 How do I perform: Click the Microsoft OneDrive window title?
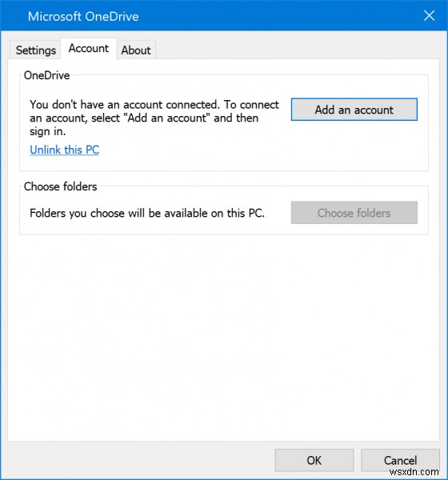tap(83, 16)
